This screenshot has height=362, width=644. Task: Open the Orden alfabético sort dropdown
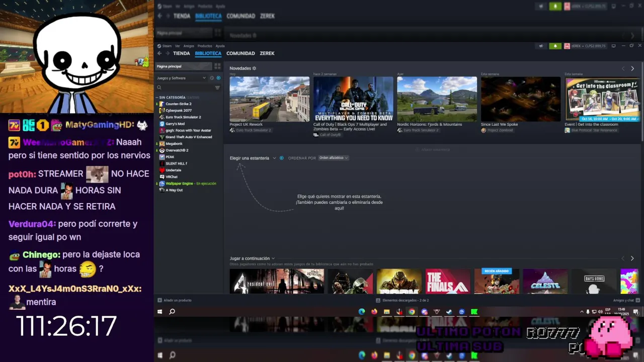334,158
